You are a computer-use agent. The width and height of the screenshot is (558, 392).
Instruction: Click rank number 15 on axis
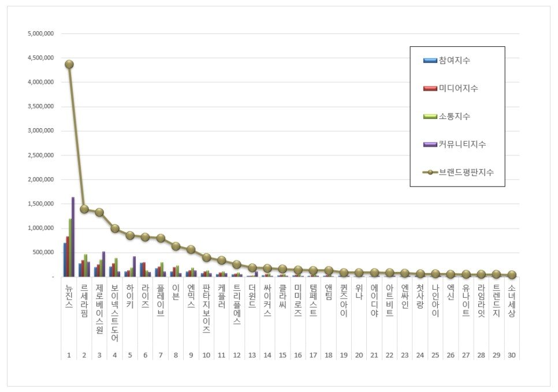click(x=283, y=355)
